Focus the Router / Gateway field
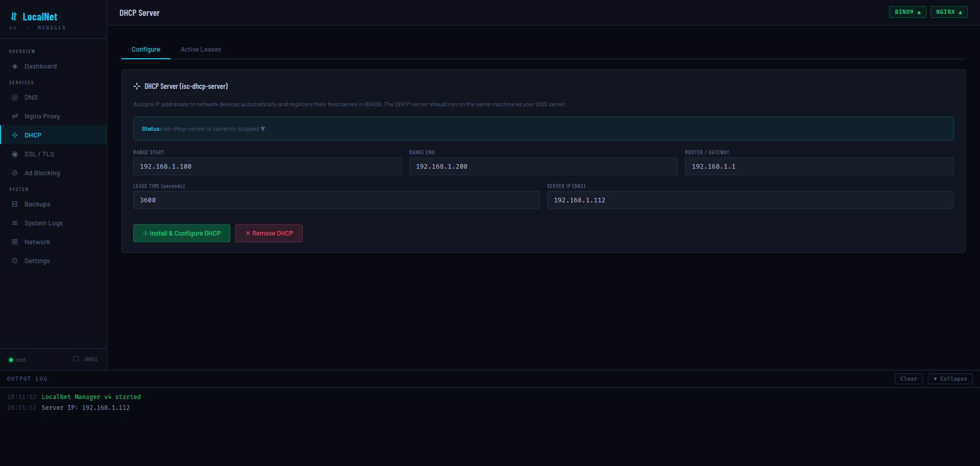 [819, 167]
